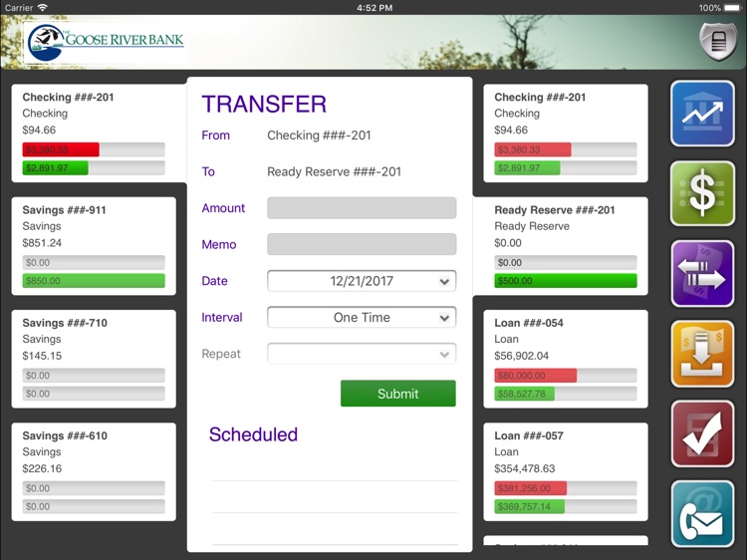Open the purple transfer arrows icon
747x560 pixels.
[x=702, y=274]
